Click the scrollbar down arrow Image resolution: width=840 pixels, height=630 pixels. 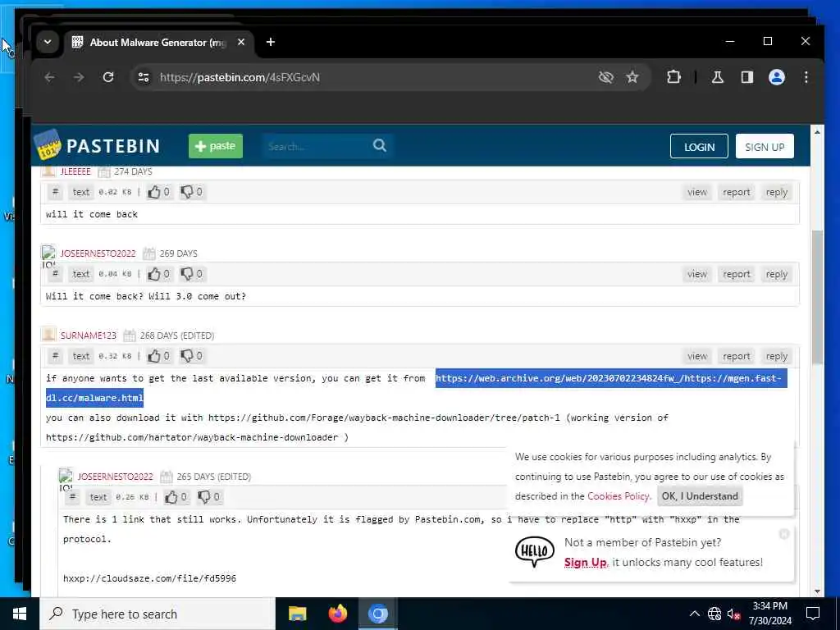(817, 591)
